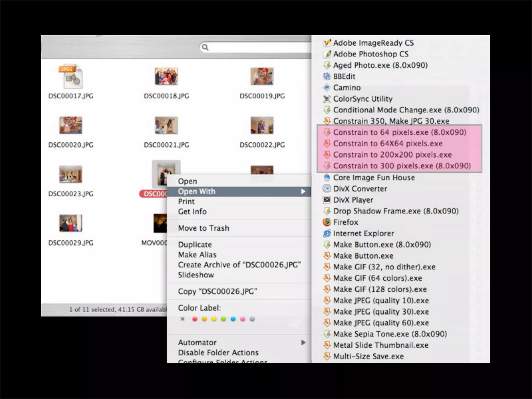
Task: Choose Move to Trash from the context menu
Action: pyautogui.click(x=203, y=228)
